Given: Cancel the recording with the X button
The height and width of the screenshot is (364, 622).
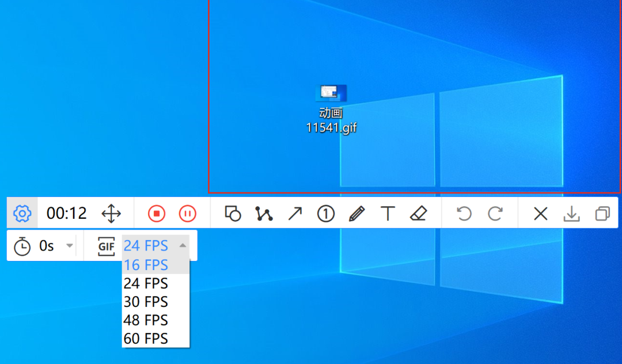Looking at the screenshot, I should 540,213.
